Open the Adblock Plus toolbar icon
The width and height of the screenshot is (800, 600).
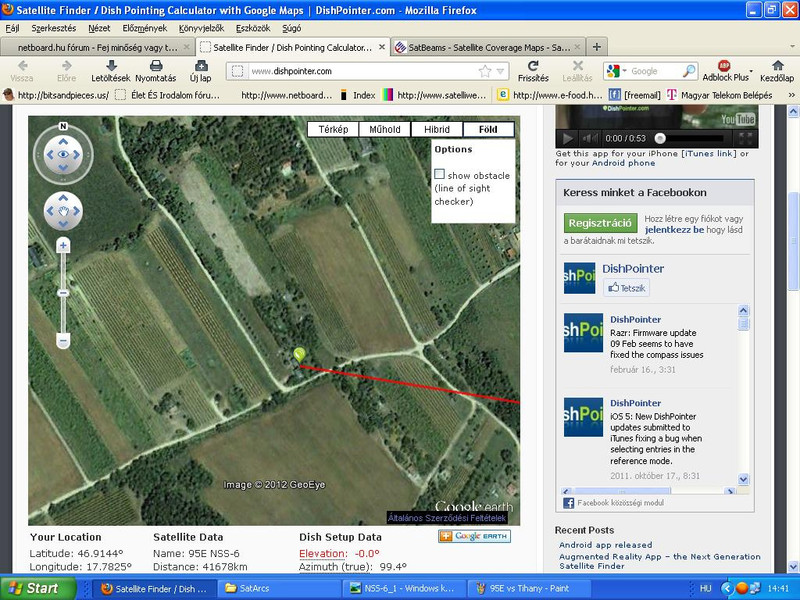[725, 71]
